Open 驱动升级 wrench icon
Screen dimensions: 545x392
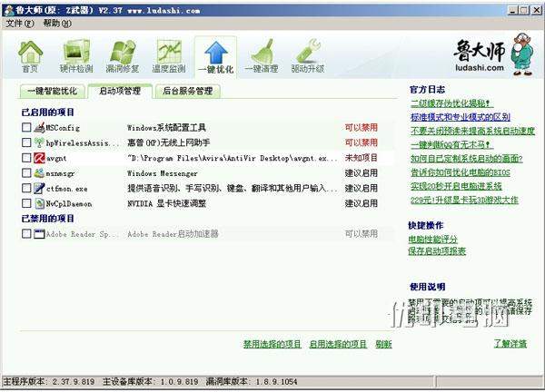pos(308,56)
